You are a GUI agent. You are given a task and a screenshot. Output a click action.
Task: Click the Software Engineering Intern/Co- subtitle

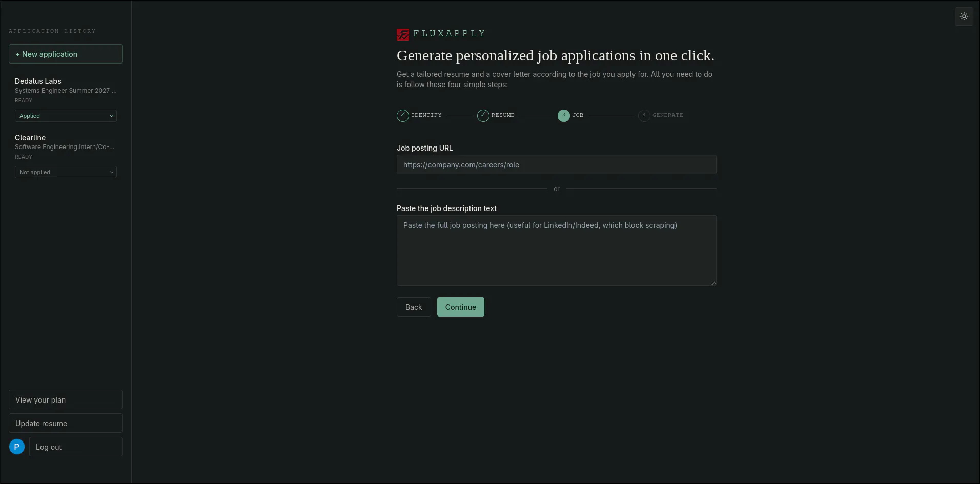(x=65, y=147)
